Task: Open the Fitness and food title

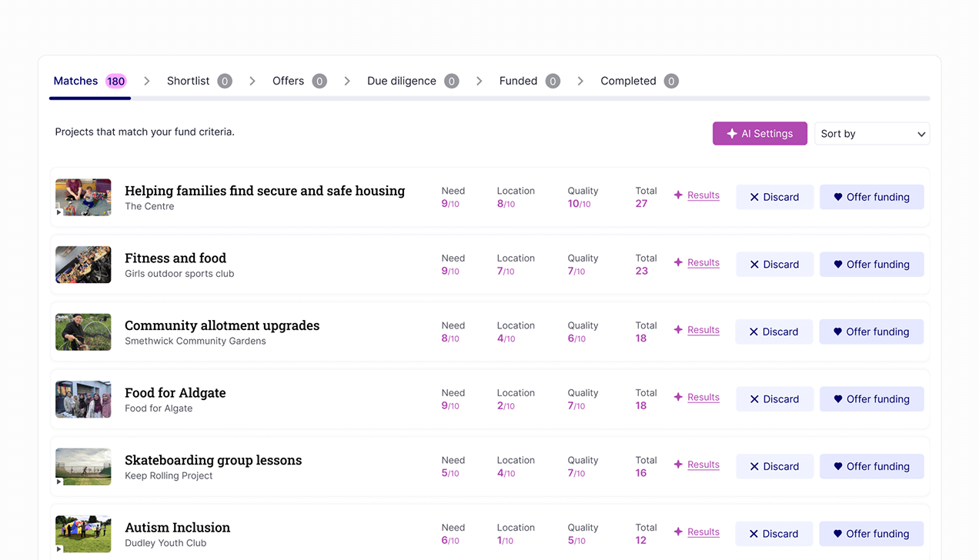Action: click(x=175, y=258)
